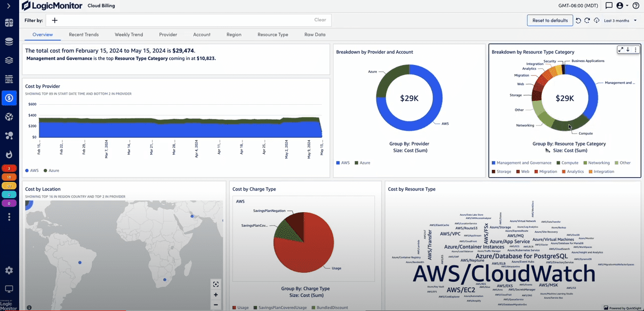Click the orange alert badge showing 18
Viewport: 644px width, 311px height.
tap(9, 177)
